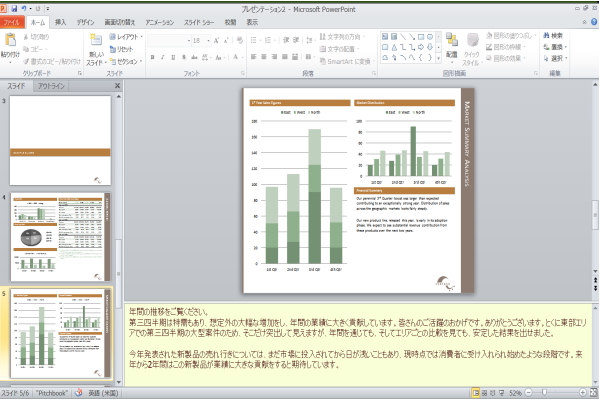Image resolution: width=600 pixels, height=400 pixels.
Task: Select the isosceles triangle shape
Action: coord(394,47)
